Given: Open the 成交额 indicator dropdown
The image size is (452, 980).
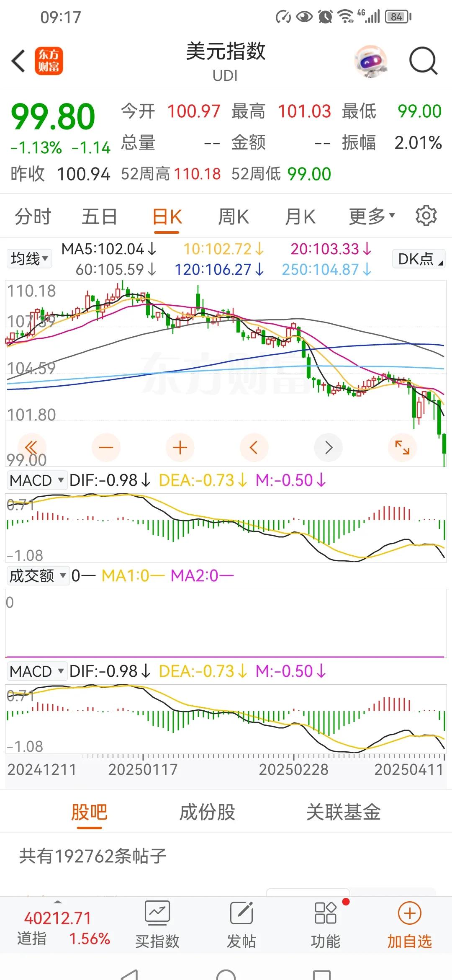Looking at the screenshot, I should tap(37, 576).
